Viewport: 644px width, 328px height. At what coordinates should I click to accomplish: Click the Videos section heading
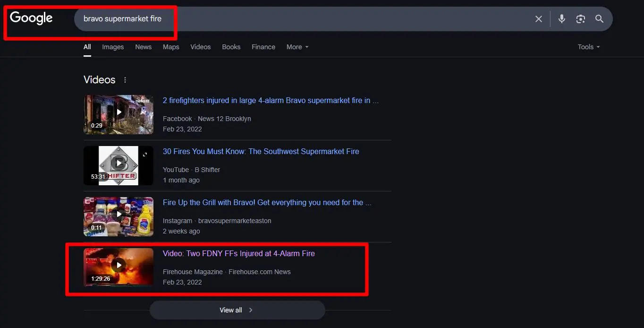click(x=100, y=80)
